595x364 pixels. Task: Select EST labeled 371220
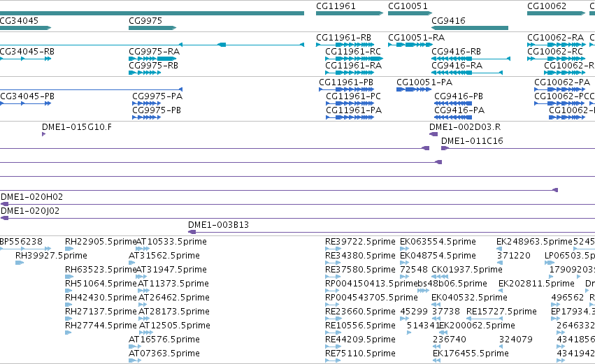point(514,256)
